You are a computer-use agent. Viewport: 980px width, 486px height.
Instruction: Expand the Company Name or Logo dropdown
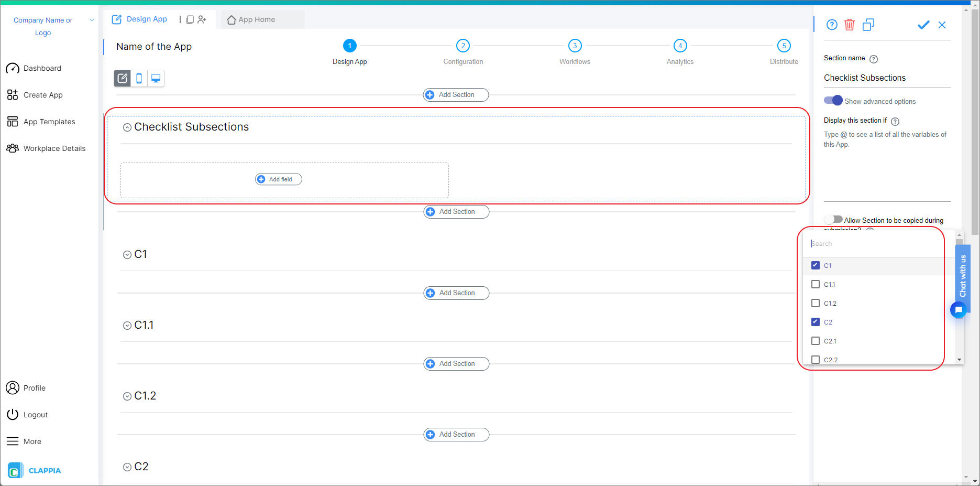[92, 20]
